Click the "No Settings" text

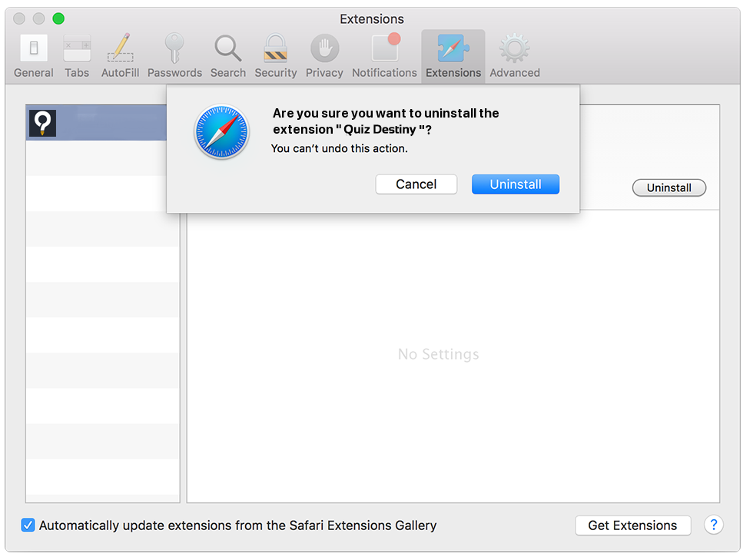point(439,354)
